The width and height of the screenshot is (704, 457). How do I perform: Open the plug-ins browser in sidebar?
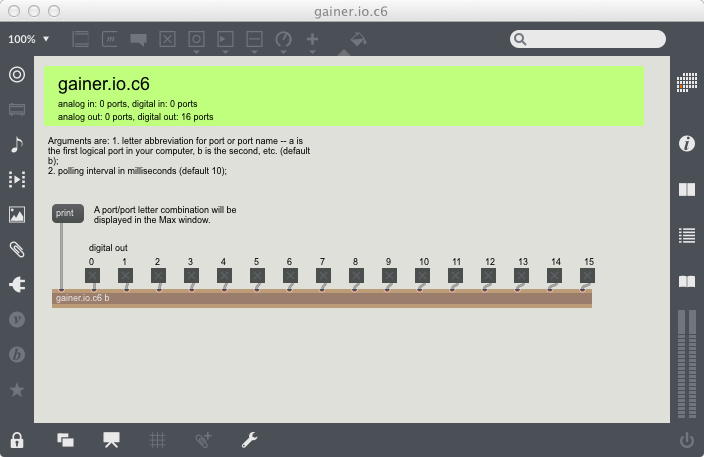[x=17, y=285]
